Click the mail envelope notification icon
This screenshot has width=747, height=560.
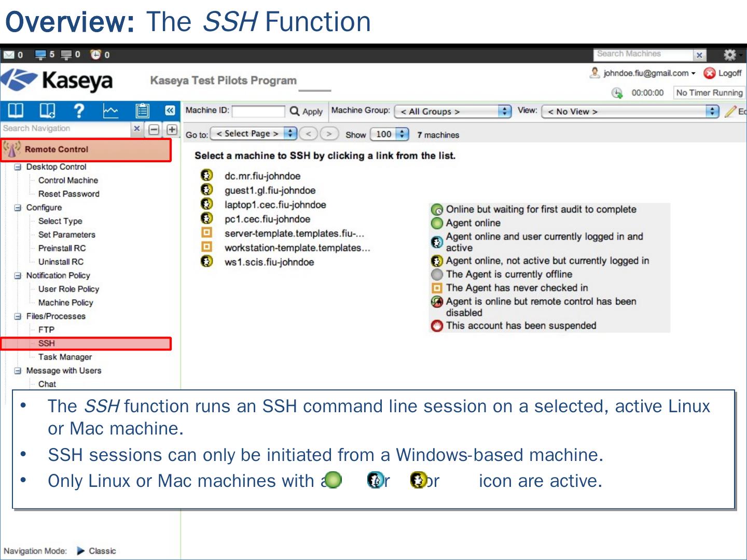(x=9, y=54)
